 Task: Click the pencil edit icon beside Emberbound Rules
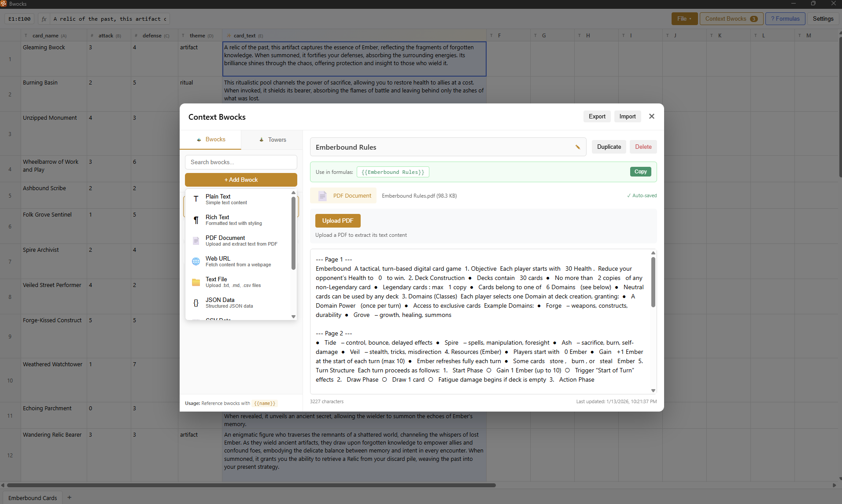(577, 147)
